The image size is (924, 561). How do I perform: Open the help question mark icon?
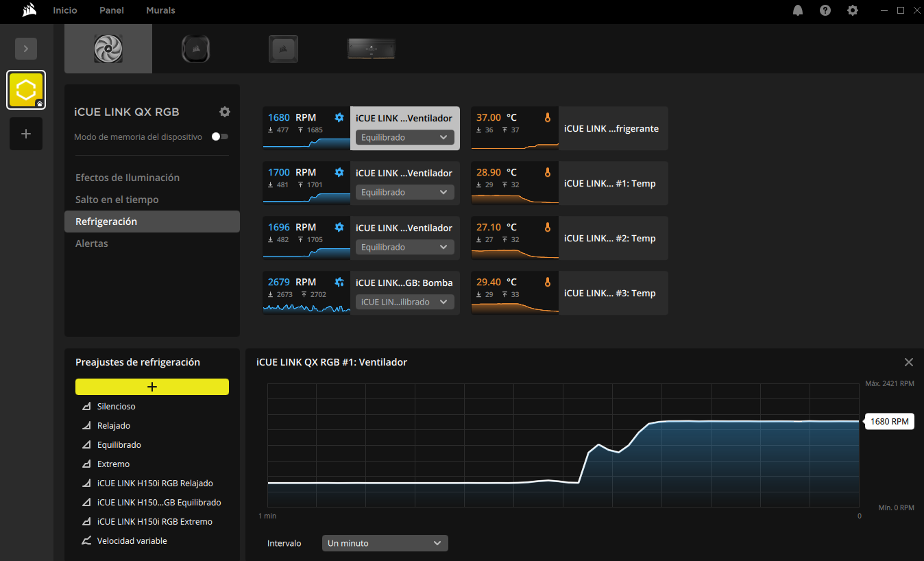click(825, 10)
